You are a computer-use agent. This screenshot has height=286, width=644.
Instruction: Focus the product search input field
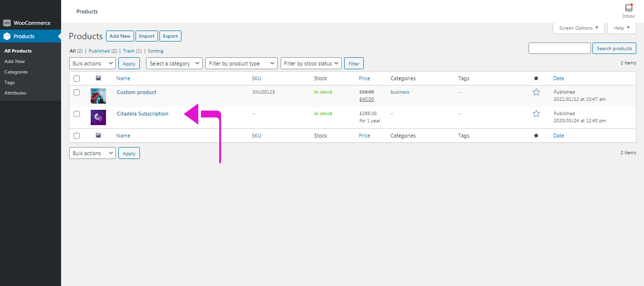click(x=560, y=48)
